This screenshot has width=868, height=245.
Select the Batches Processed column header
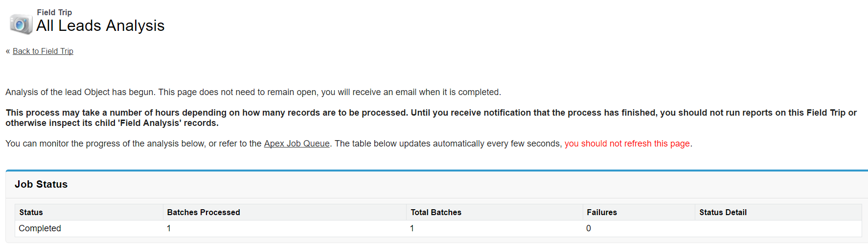tap(204, 212)
